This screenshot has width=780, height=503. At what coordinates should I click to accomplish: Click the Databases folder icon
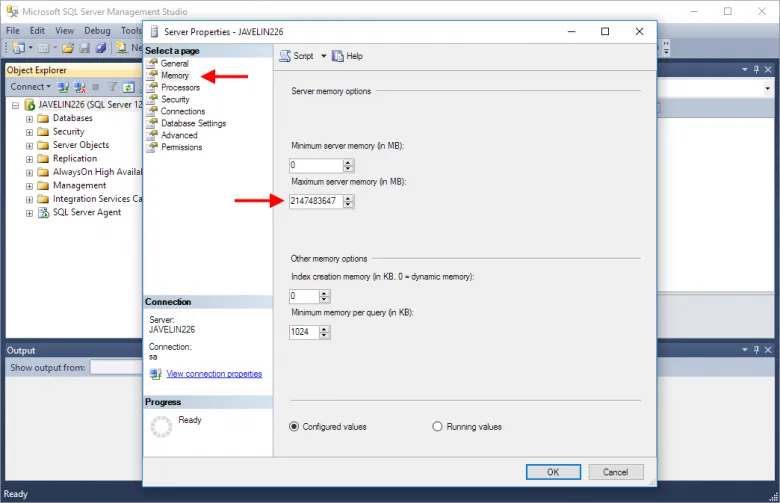(43, 118)
